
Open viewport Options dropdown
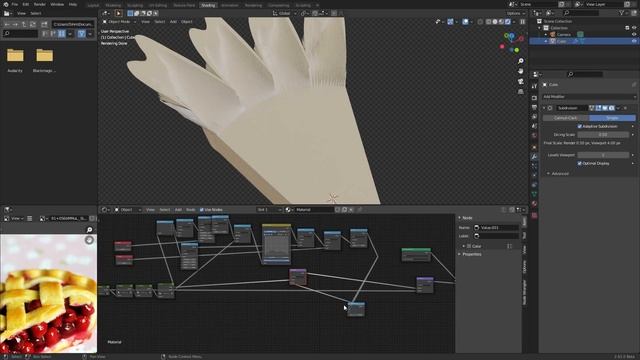click(516, 13)
